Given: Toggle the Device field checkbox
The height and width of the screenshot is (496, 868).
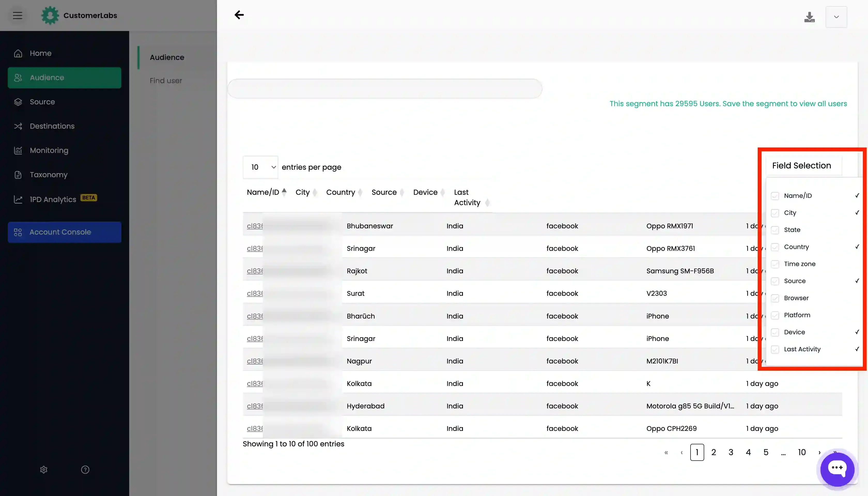Looking at the screenshot, I should [775, 332].
